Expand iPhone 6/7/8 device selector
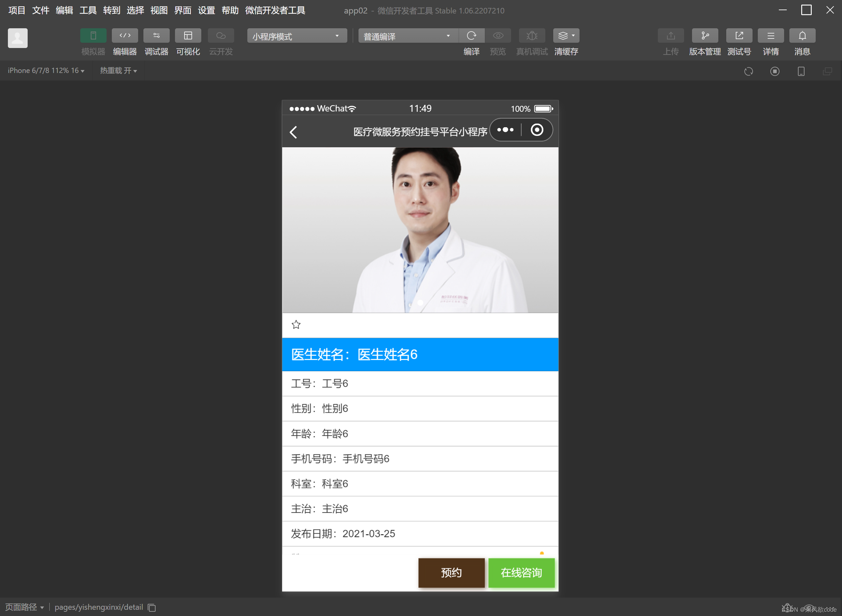Screen dimensions: 842x616 point(46,70)
